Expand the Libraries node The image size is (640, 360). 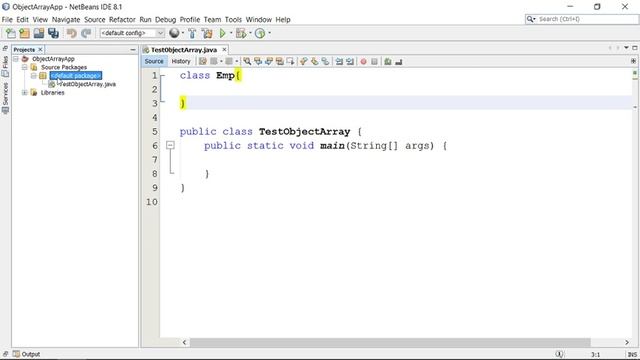24,93
